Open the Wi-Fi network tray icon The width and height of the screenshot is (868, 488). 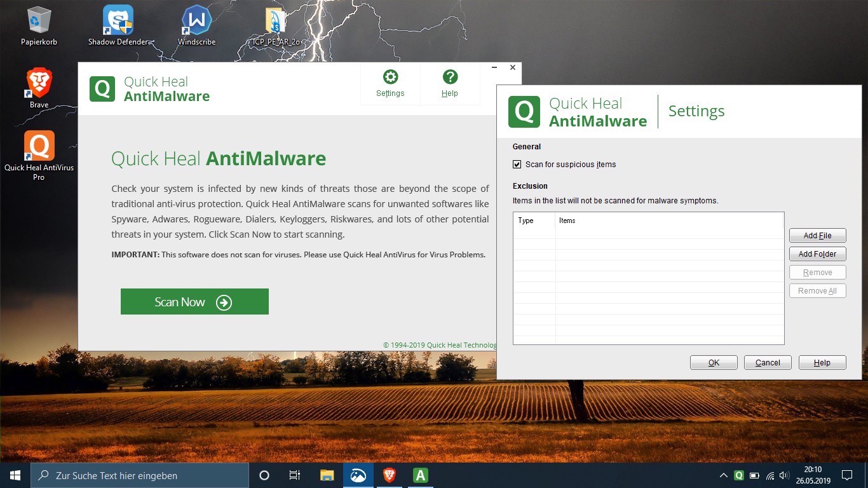tap(770, 475)
